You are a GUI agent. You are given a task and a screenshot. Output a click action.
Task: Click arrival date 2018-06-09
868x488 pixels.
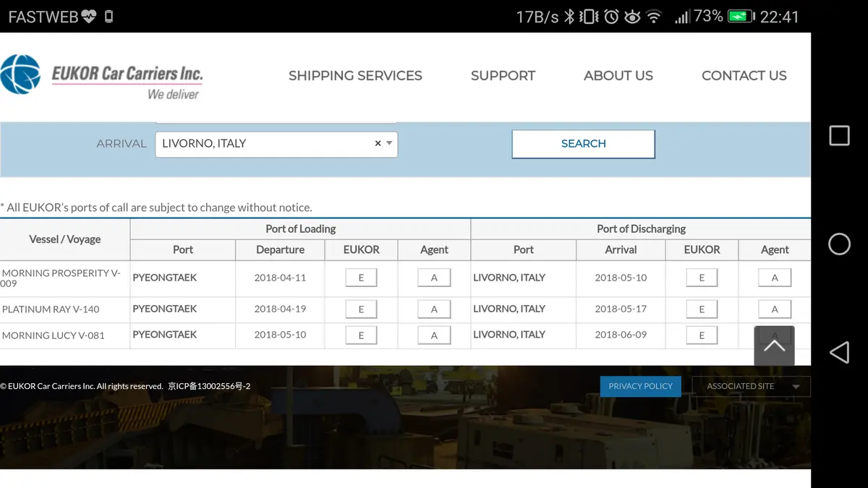621,335
